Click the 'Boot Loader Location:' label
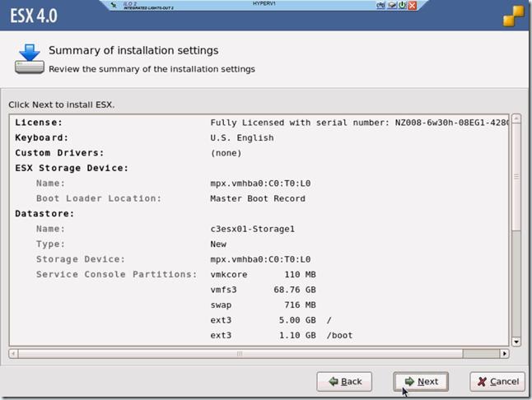Screen dimensions: 532x400 pyautogui.click(x=99, y=198)
